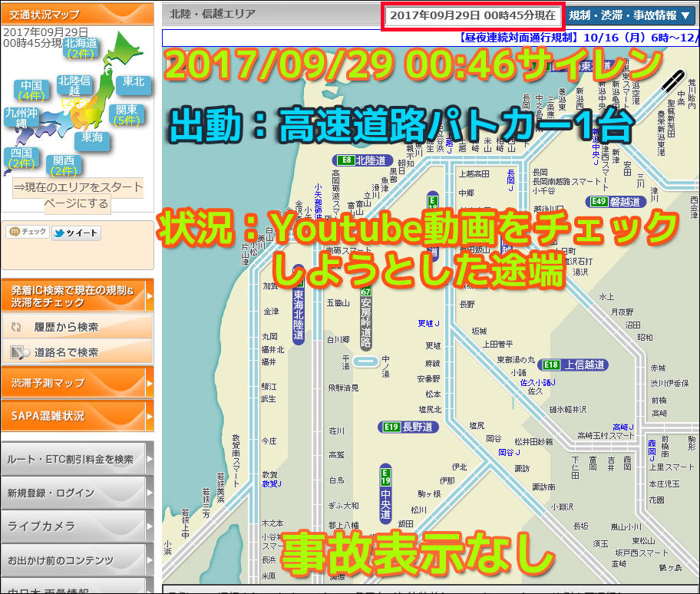Click 碓氷軽井沢 interchange label
Image resolution: width=700 pixels, height=594 pixels.
[567, 409]
